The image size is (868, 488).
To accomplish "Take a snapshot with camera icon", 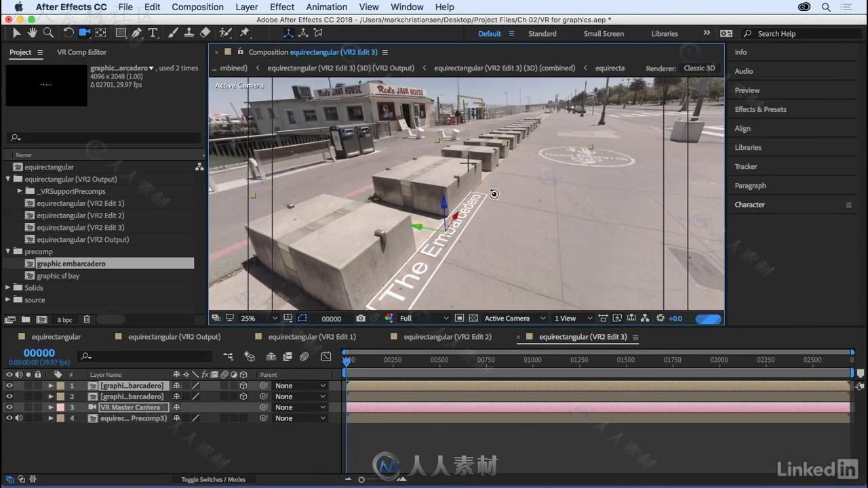I will tap(361, 319).
